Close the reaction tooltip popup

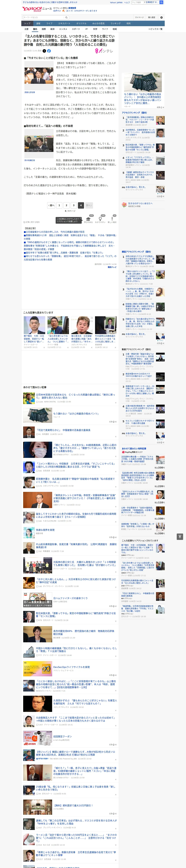[x=80, y=218]
